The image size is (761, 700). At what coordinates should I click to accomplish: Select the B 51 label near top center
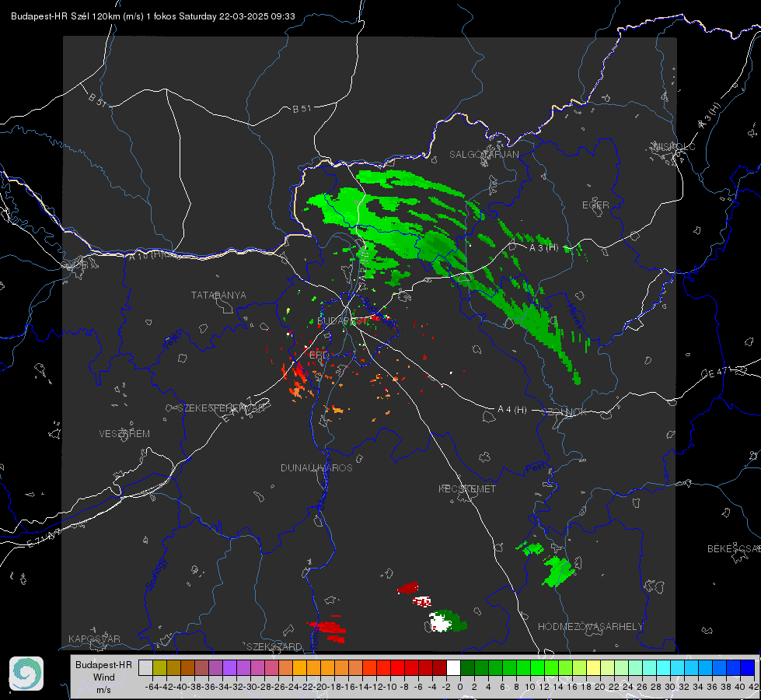(302, 109)
